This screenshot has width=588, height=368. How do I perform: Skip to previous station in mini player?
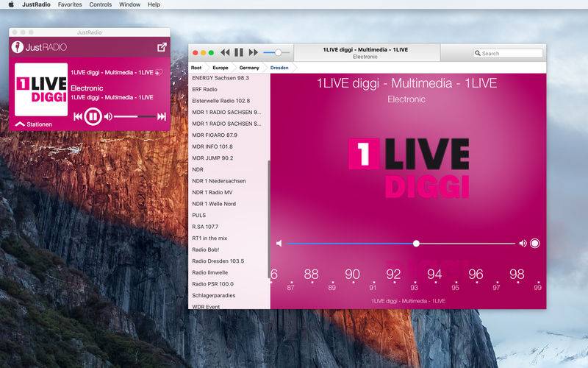[78, 116]
